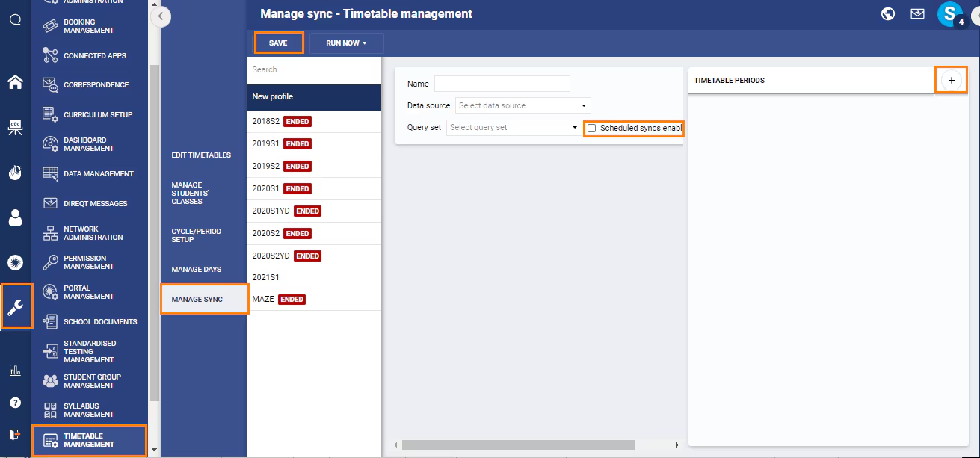Click the Timetable Periods panel header
This screenshot has width=980, height=458.
click(812, 80)
